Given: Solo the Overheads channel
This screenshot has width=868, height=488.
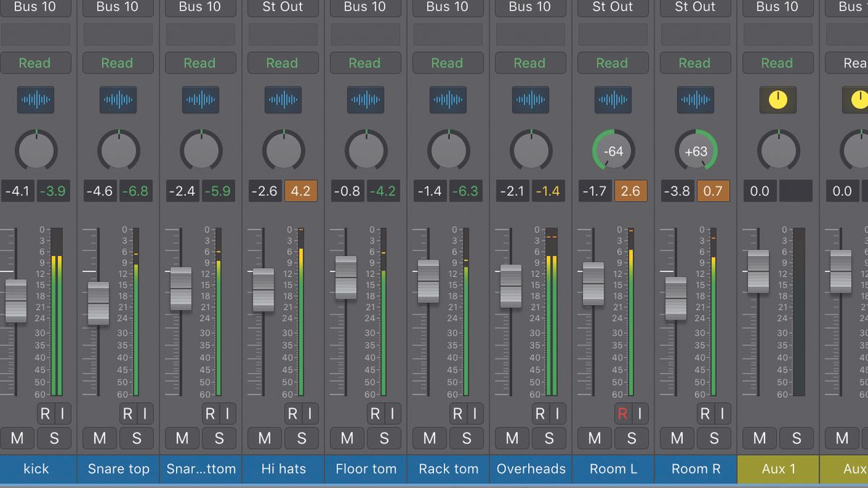Looking at the screenshot, I should click(x=549, y=439).
